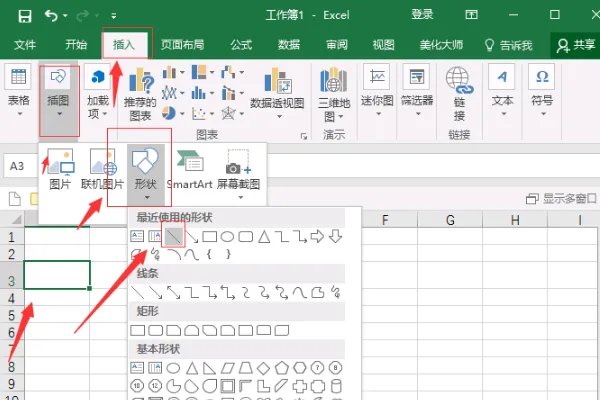Select the highlighted straight line recent shape
The width and height of the screenshot is (600, 400).
[x=173, y=237]
